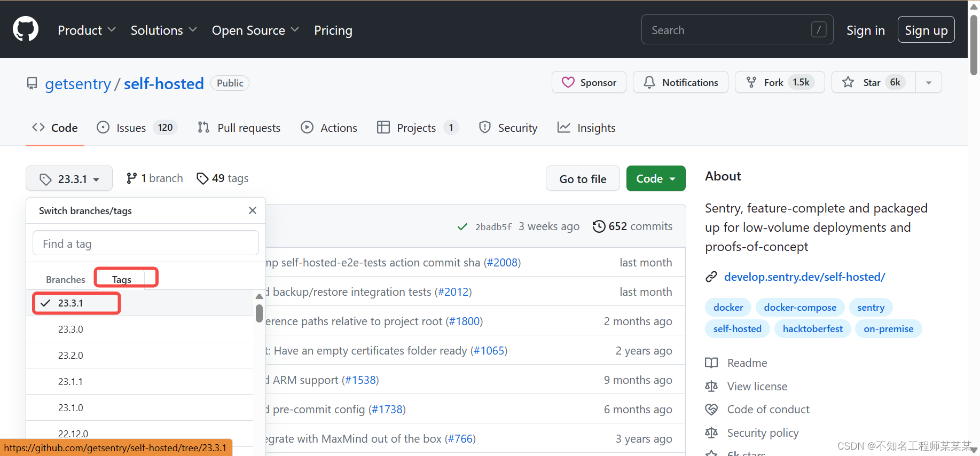
Task: Open pull request #2008
Action: (502, 263)
